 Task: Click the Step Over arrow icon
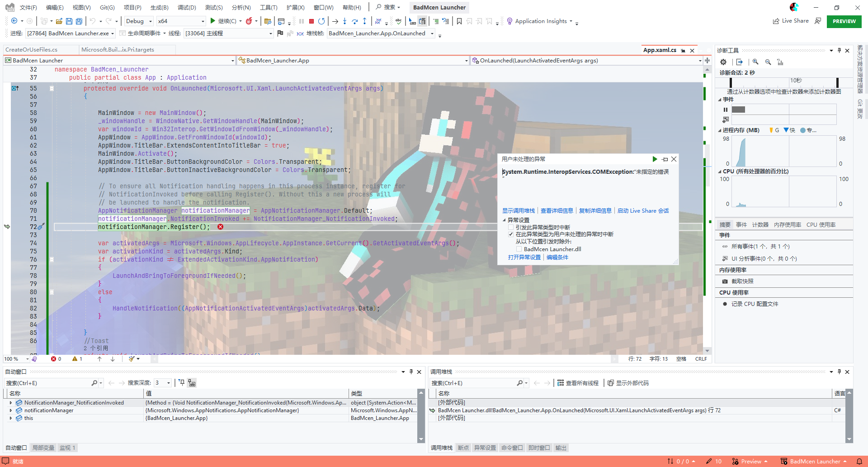click(355, 21)
